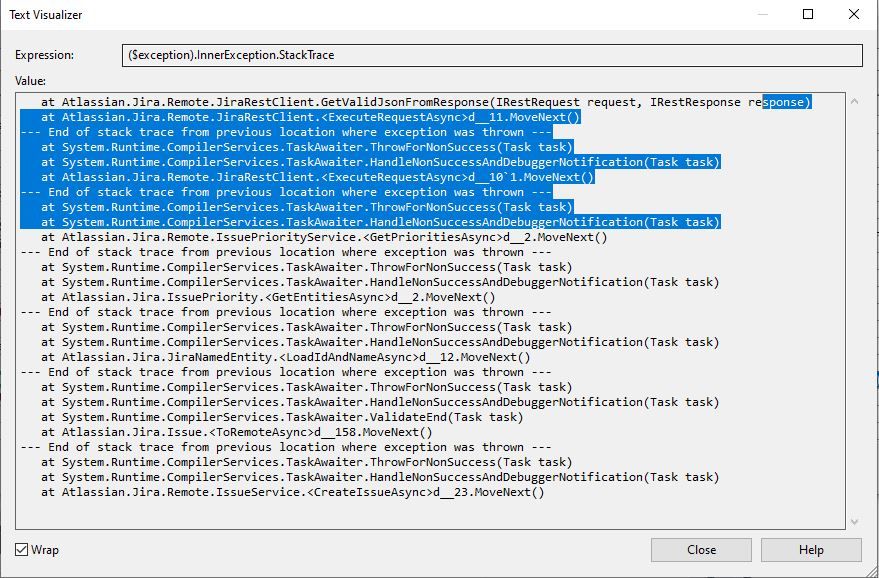Click the CreateIssueAsync d__23.MoveNext line
The image size is (879, 578).
tap(293, 492)
